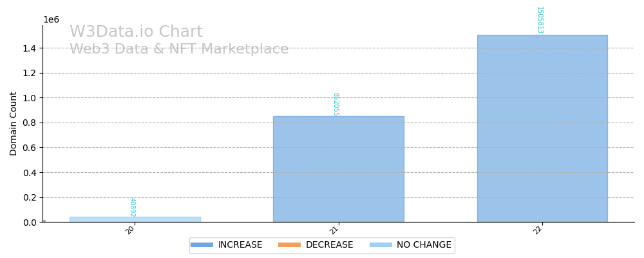
Task: Click the x-axis tick label 20
Action: pyautogui.click(x=131, y=230)
